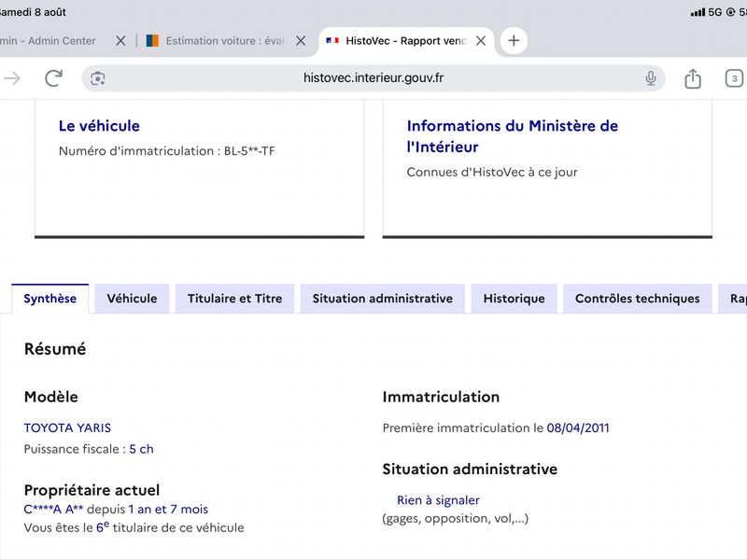Open the camera search icon in address bar
The width and height of the screenshot is (747, 560).
coord(98,78)
